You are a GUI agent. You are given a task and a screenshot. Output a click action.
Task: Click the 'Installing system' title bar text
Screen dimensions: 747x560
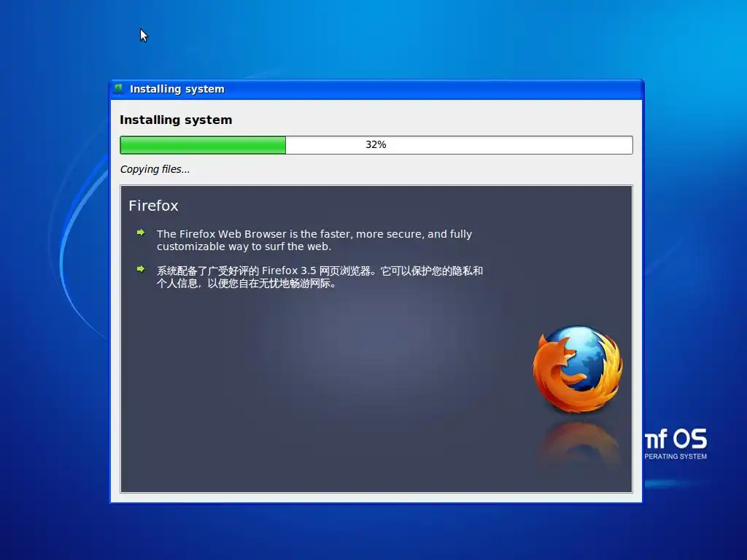[x=177, y=89]
